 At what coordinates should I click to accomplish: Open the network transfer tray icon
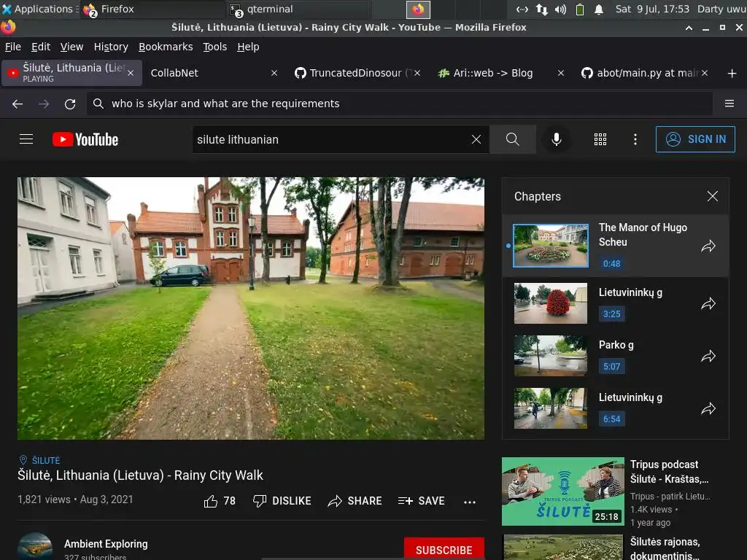[x=542, y=9]
